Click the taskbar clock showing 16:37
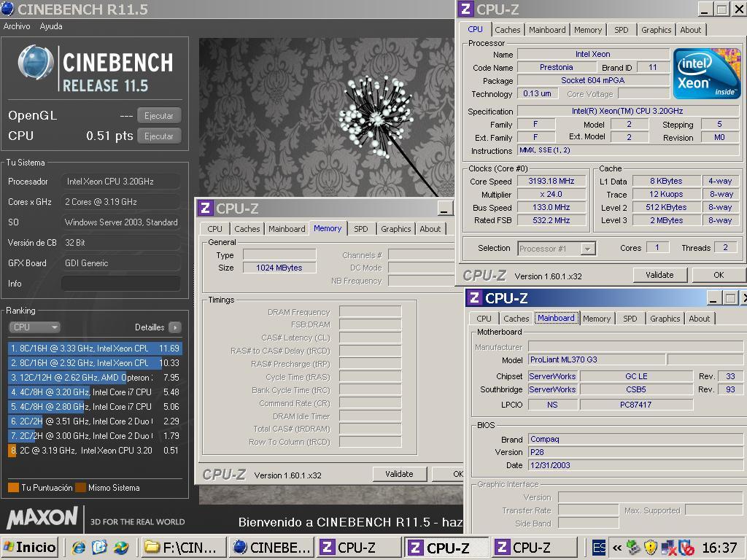 [x=719, y=548]
